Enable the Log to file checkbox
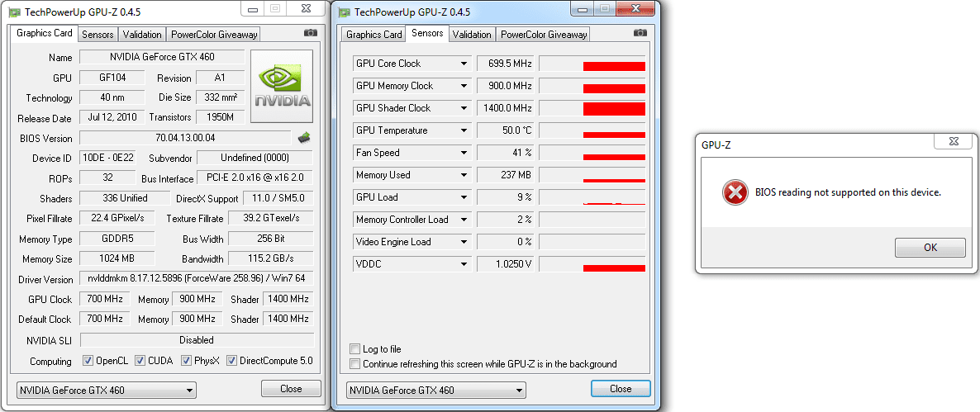This screenshot has height=412, width=980. coord(355,349)
